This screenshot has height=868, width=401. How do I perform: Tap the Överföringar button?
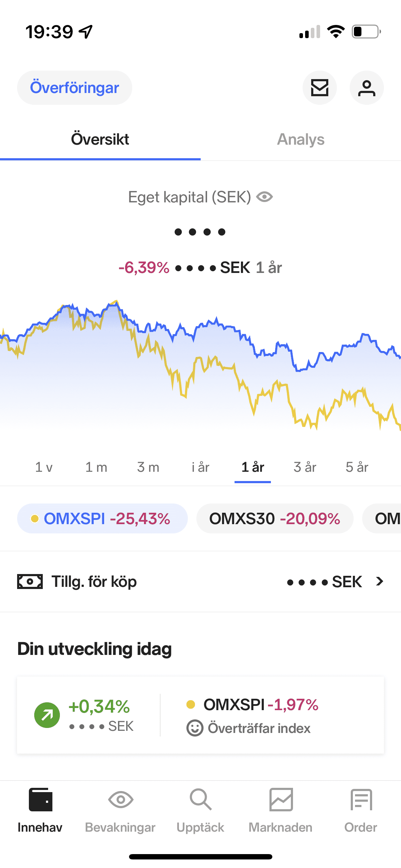coord(74,88)
